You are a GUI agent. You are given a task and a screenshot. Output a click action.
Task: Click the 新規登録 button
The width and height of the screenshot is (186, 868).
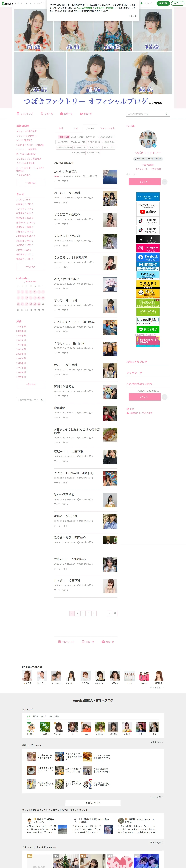pyautogui.click(x=163, y=3)
